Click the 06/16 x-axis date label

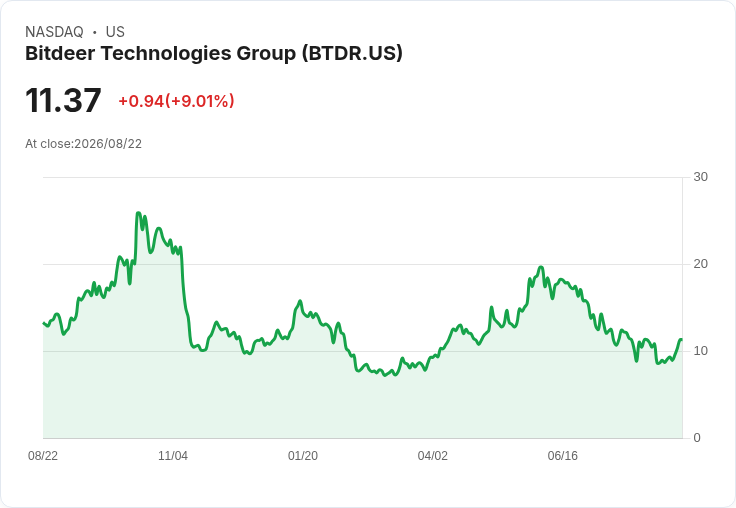(x=562, y=455)
